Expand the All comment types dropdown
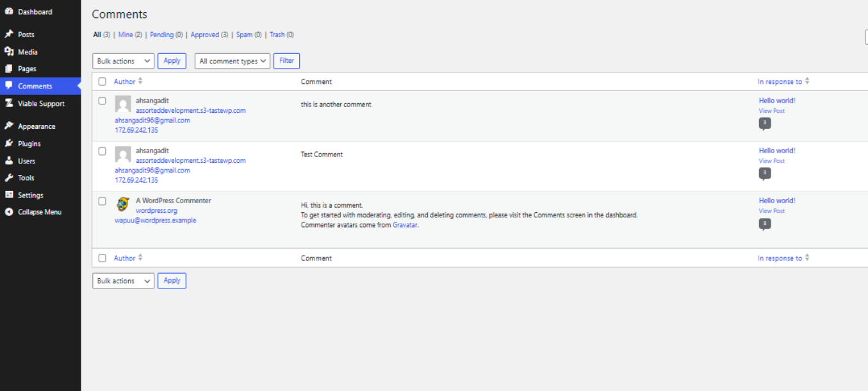The image size is (868, 391). click(232, 61)
